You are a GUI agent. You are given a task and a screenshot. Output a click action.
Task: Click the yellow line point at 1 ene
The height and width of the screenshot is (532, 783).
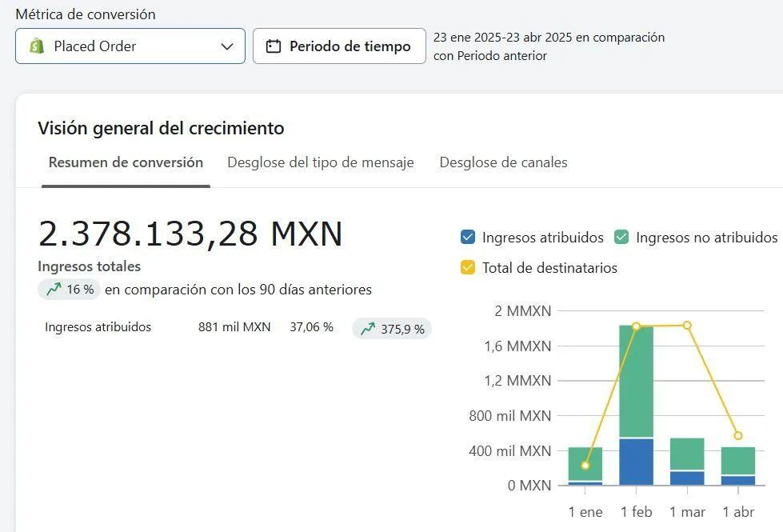click(585, 466)
